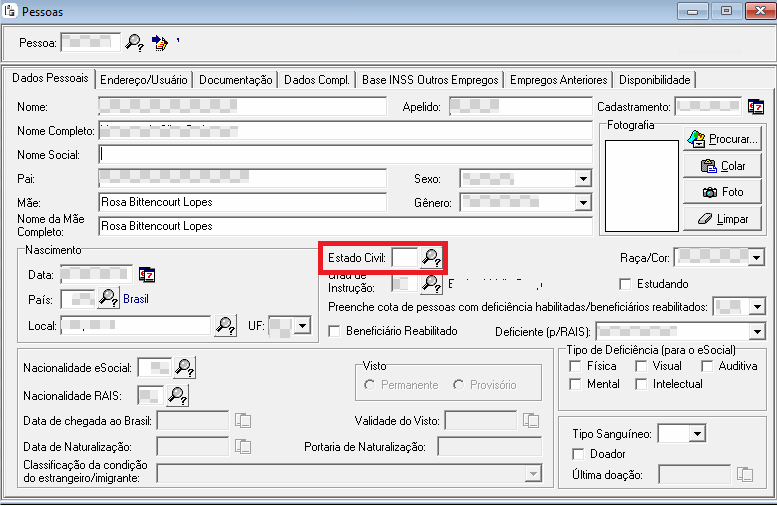The width and height of the screenshot is (777, 506).
Task: Open the Documentação tab
Action: tap(236, 80)
